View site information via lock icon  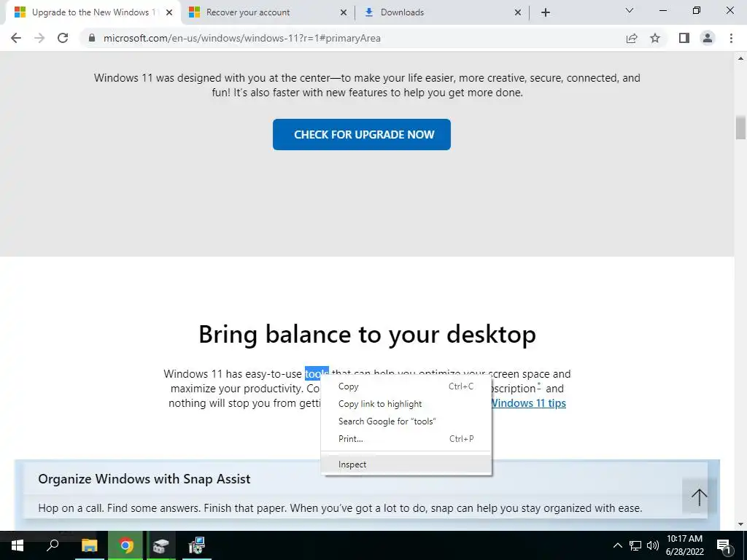[x=92, y=38]
